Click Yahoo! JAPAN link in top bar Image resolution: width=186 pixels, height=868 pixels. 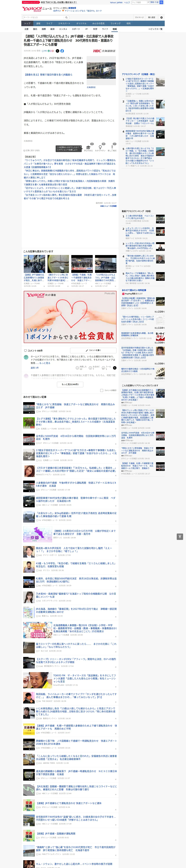(116, 2)
